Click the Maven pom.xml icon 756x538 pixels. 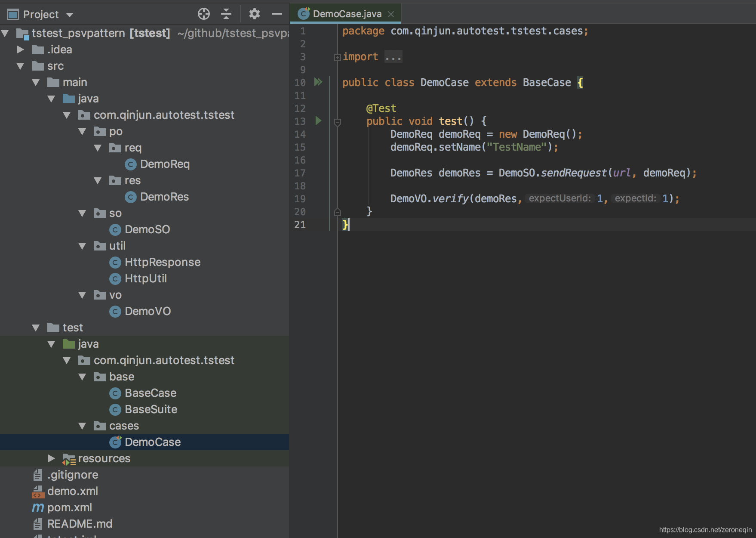pos(38,507)
